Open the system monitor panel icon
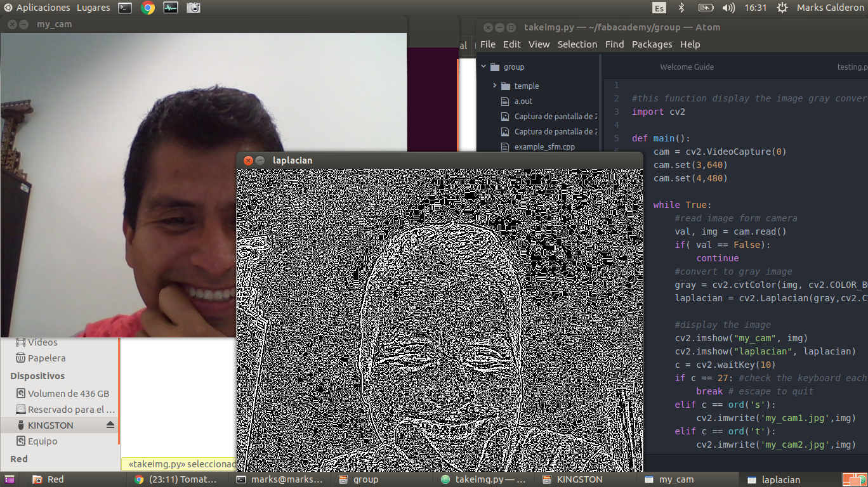Viewport: 868px width, 487px height. pyautogui.click(x=170, y=8)
